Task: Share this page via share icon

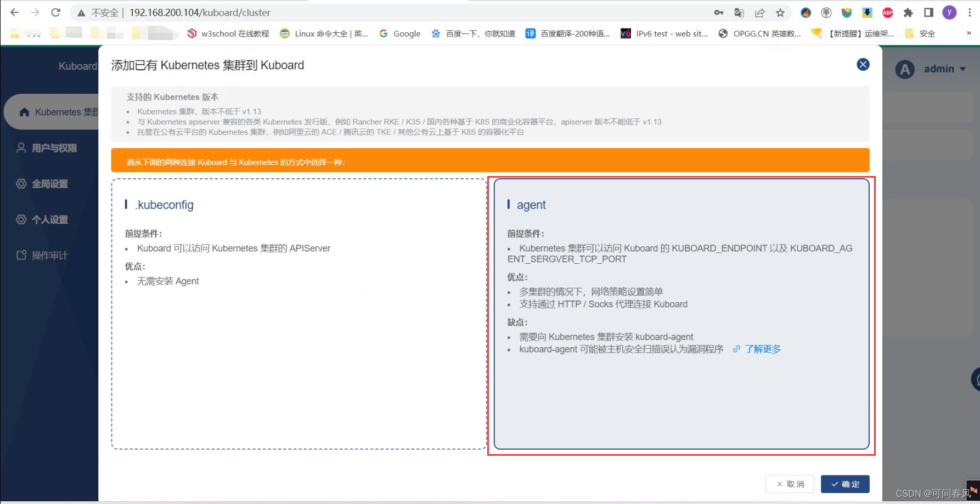Action: click(x=760, y=13)
